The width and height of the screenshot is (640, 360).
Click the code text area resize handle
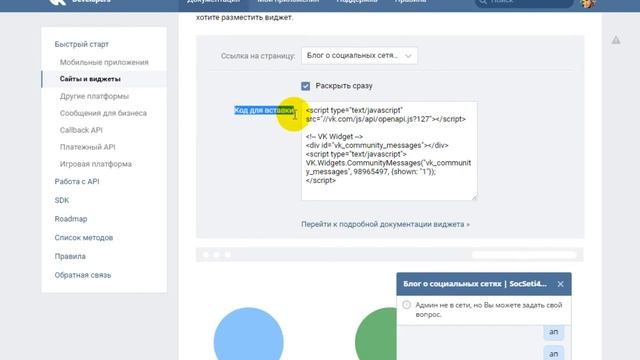pos(474,198)
